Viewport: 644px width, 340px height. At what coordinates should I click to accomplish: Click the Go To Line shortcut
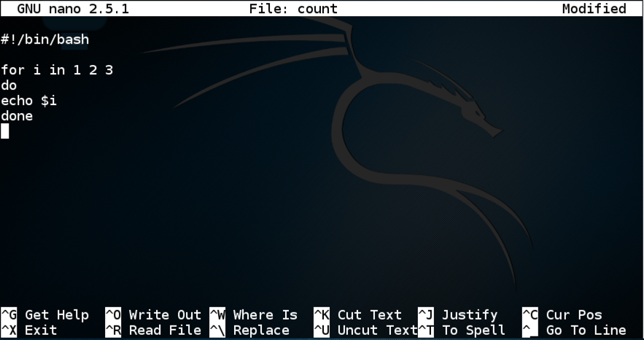pyautogui.click(x=574, y=330)
